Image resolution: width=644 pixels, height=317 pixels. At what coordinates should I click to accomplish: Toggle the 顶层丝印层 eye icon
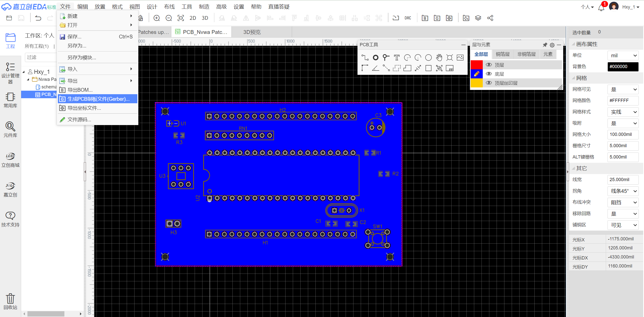[x=489, y=83]
